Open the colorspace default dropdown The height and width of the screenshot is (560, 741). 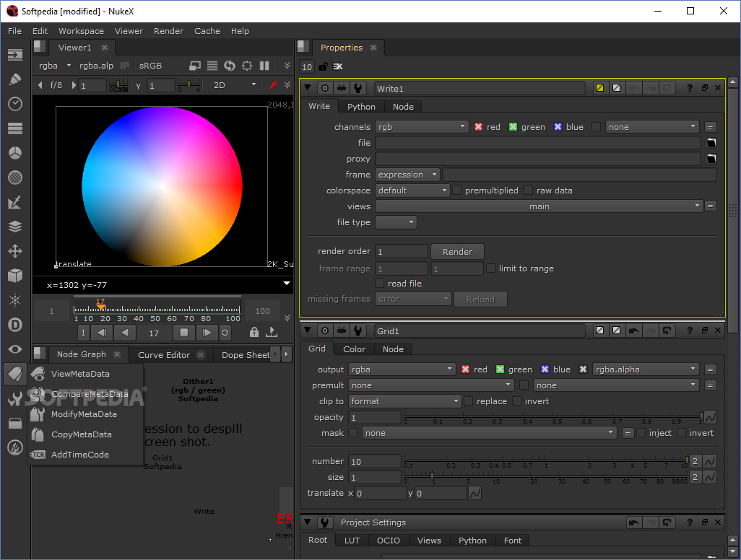tap(412, 191)
